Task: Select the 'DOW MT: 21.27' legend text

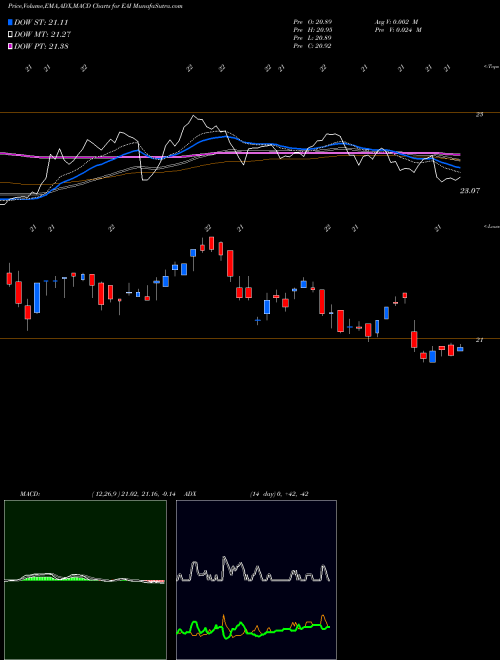Action: (x=42, y=35)
